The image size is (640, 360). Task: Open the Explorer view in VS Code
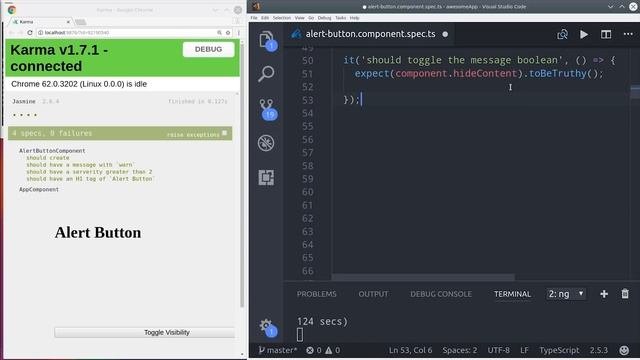267,40
